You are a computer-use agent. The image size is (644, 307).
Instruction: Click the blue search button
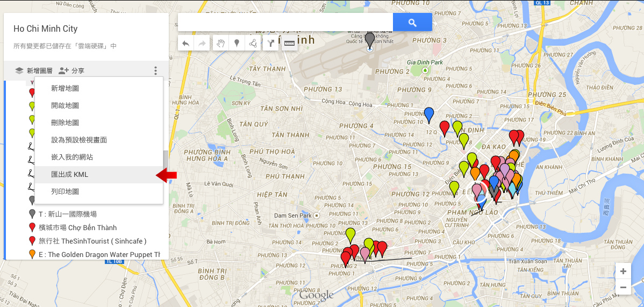[412, 22]
